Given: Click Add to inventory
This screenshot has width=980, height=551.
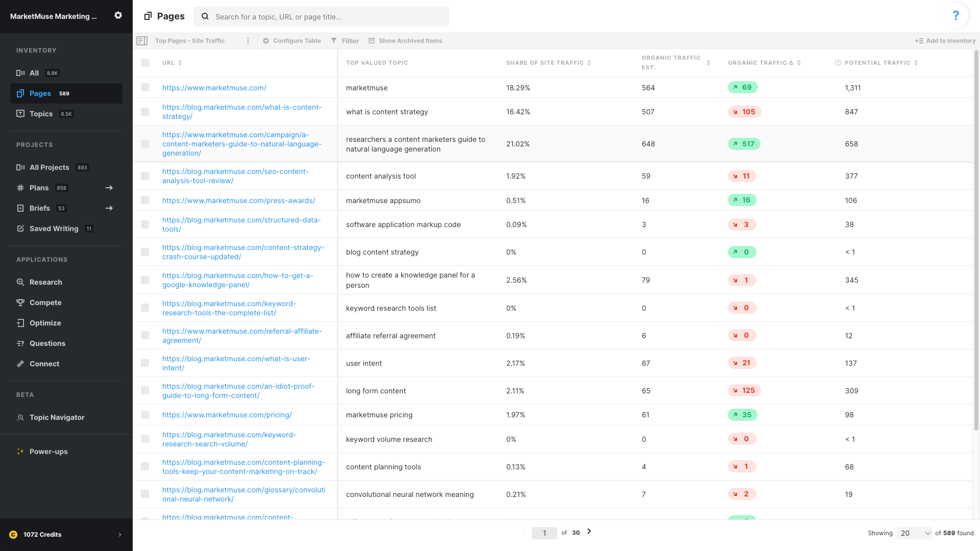Looking at the screenshot, I should 945,41.
